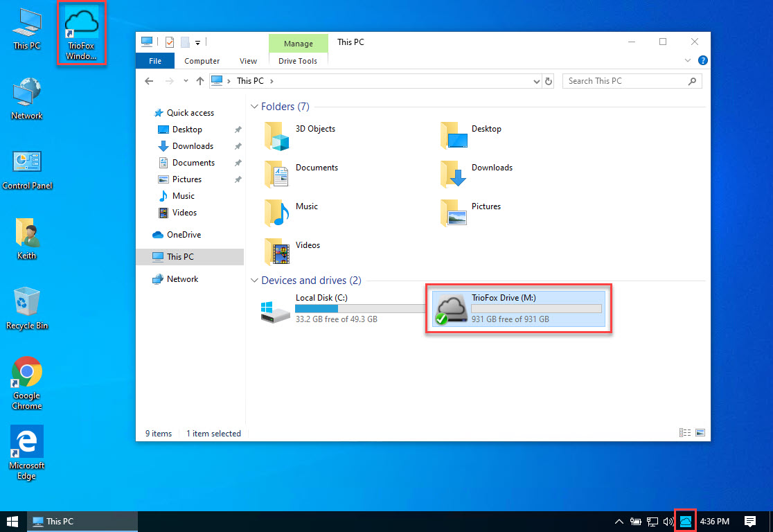Click the Search This PC field

[x=632, y=81]
